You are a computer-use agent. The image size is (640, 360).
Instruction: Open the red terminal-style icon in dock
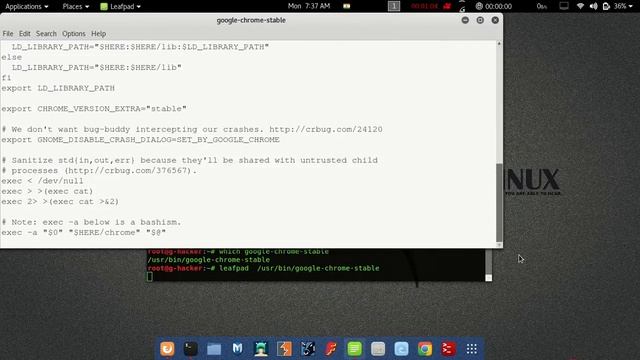pos(448,349)
